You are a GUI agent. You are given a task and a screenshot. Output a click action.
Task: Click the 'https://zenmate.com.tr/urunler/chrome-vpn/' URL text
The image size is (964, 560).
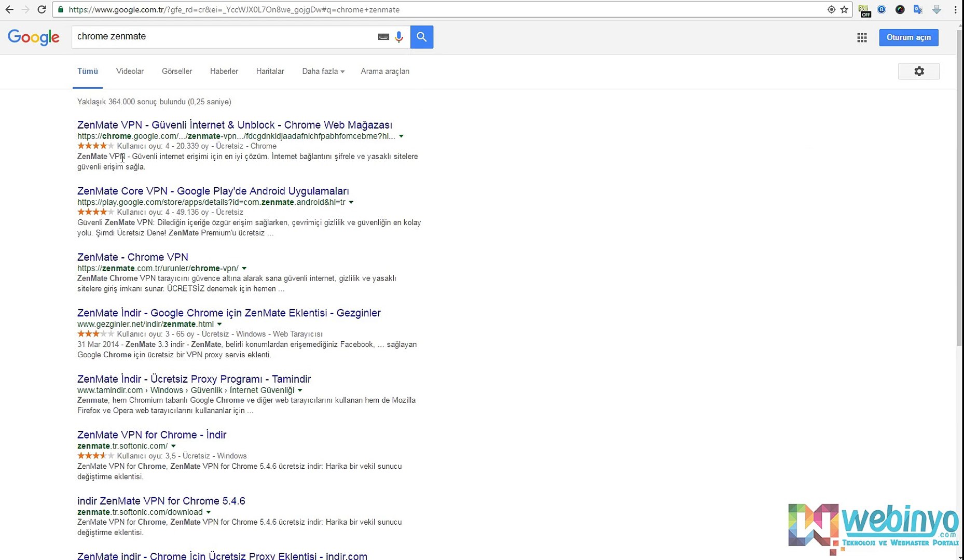pos(158,269)
